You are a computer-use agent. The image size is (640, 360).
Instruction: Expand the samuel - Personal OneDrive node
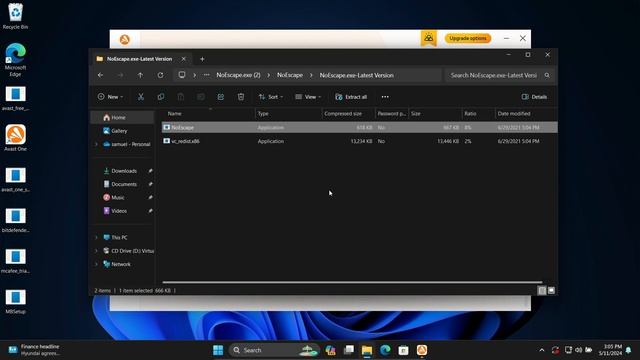coord(97,144)
